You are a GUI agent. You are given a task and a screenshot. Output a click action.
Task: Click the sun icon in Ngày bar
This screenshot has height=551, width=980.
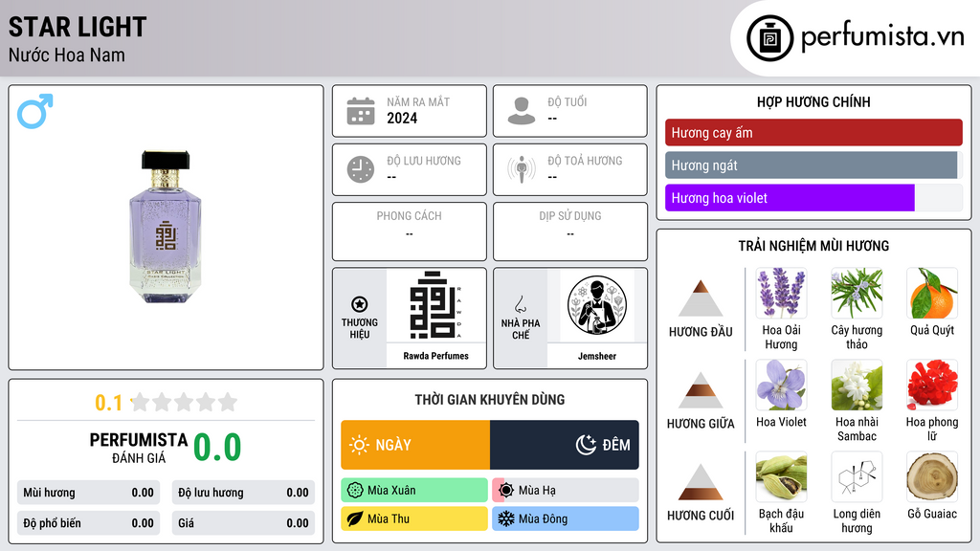(x=359, y=445)
